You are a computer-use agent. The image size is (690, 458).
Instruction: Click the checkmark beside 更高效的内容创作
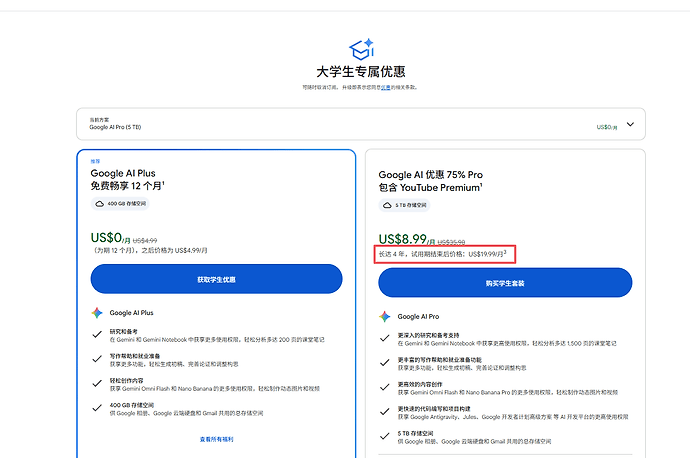[385, 387]
